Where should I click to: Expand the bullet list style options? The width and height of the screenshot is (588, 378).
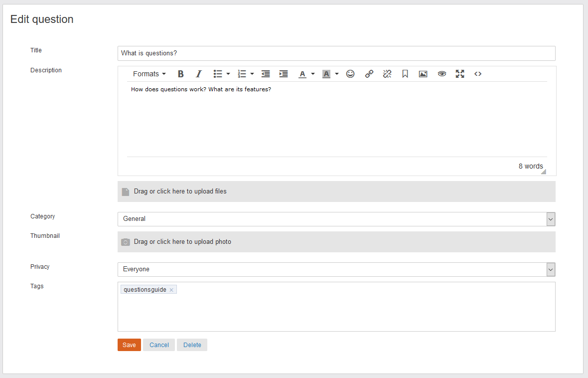[x=228, y=74]
